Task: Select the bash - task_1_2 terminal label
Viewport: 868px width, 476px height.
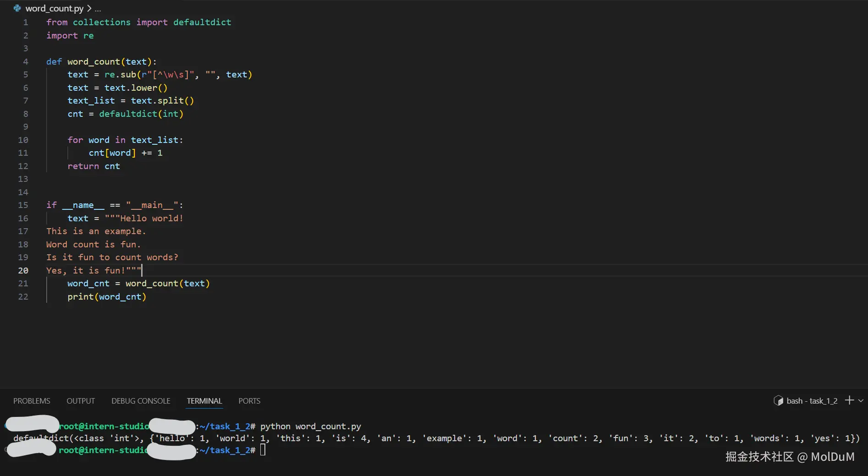Action: [812, 401]
